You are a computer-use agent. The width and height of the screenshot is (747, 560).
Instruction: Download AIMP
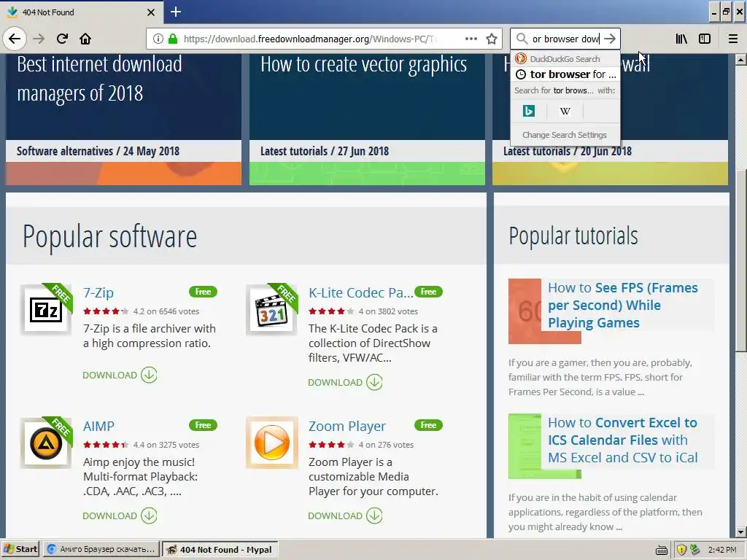[120, 516]
